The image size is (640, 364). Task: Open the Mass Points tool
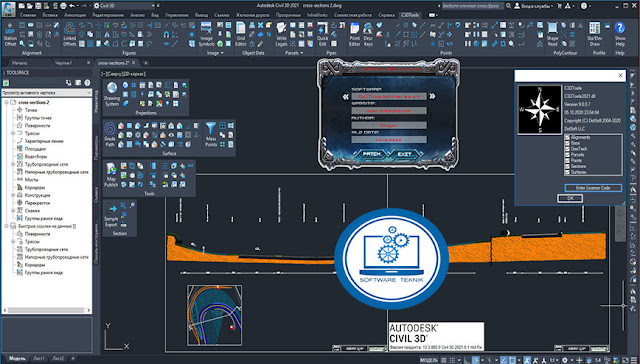coord(211,134)
